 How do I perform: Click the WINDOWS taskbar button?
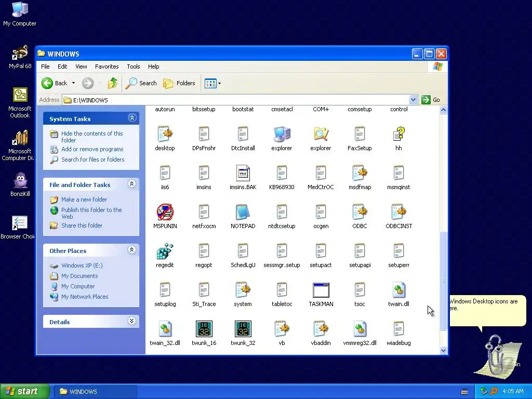(96, 392)
